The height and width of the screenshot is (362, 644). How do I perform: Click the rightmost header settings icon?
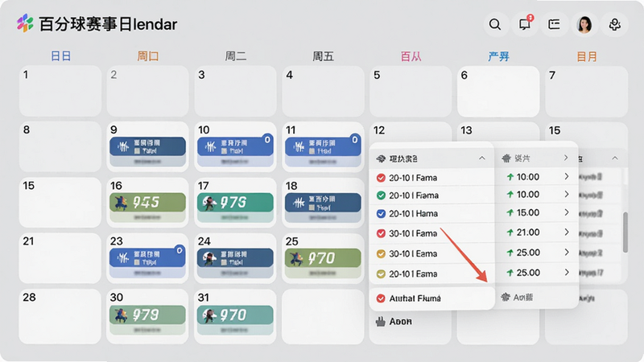click(x=614, y=25)
